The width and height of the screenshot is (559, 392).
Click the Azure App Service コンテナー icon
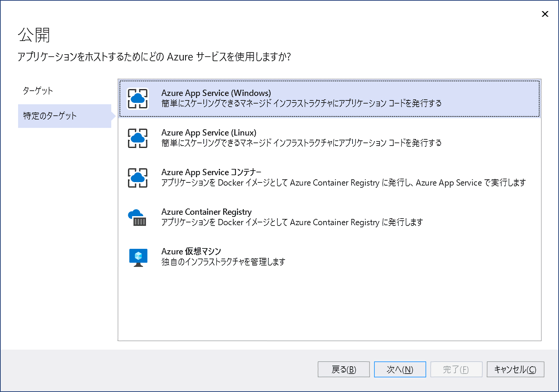[x=138, y=178]
